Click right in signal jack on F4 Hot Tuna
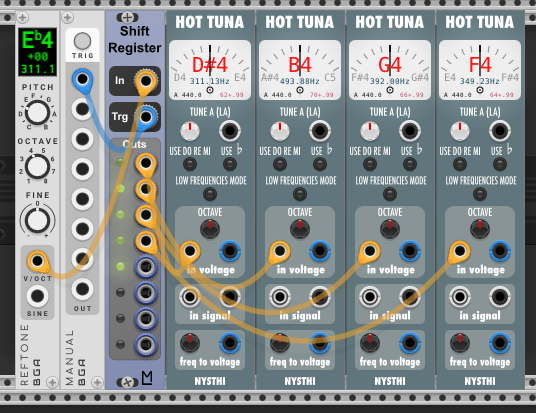This screenshot has width=536, height=413. coord(499,296)
